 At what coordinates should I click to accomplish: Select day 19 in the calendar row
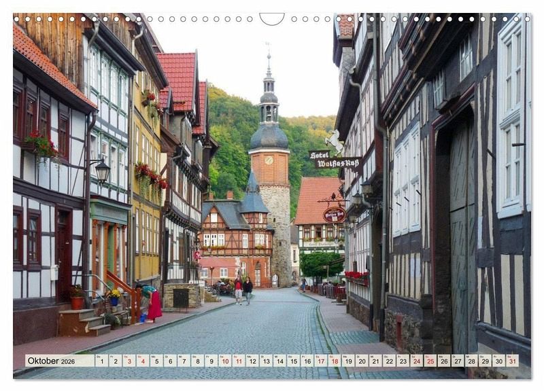[348, 361]
